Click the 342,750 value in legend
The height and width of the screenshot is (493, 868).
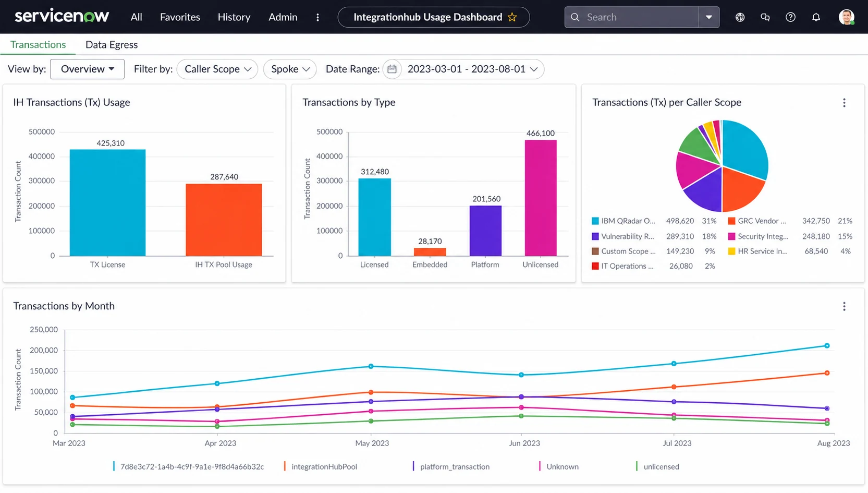pos(816,221)
